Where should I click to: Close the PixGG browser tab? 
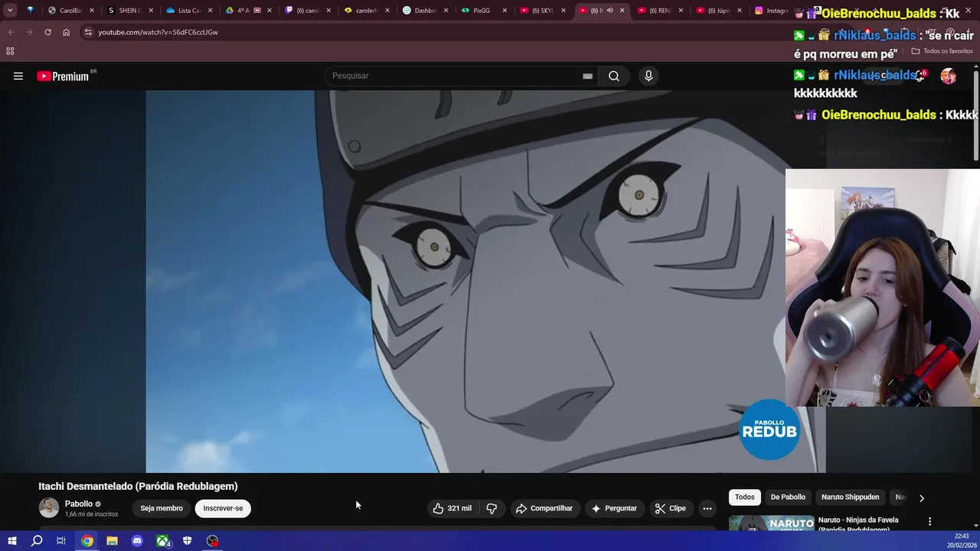(505, 11)
